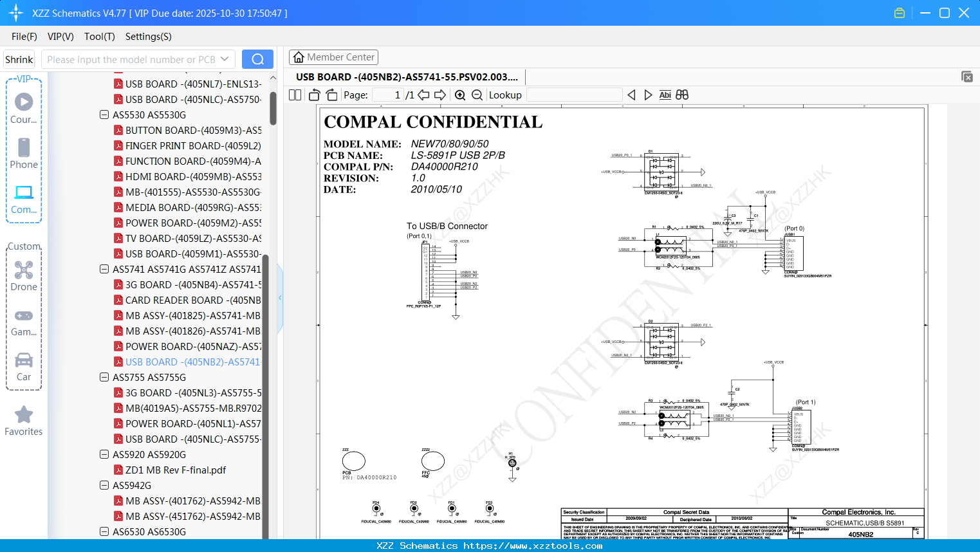Open the Car category
The height and width of the screenshot is (552, 980).
(24, 366)
